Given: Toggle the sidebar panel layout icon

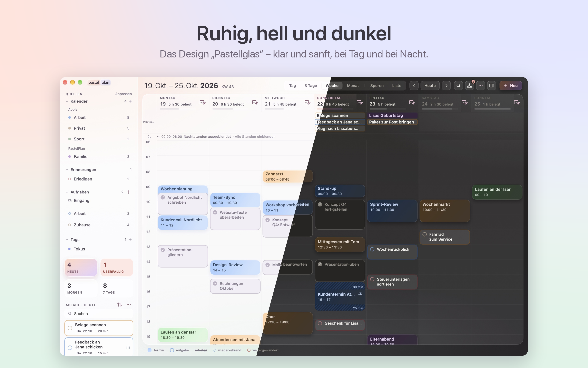Looking at the screenshot, I should pyautogui.click(x=492, y=86).
